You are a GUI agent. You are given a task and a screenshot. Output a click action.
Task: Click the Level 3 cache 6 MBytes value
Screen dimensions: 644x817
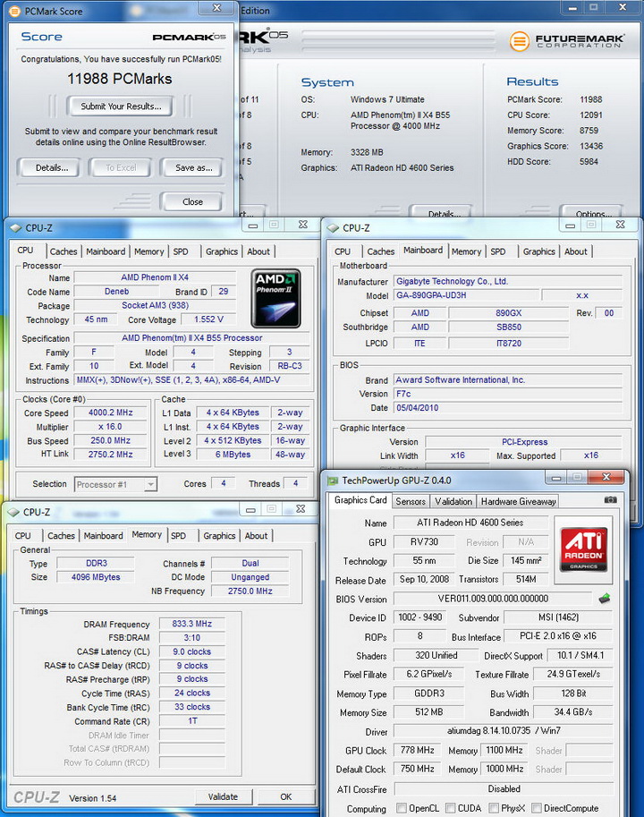click(233, 455)
